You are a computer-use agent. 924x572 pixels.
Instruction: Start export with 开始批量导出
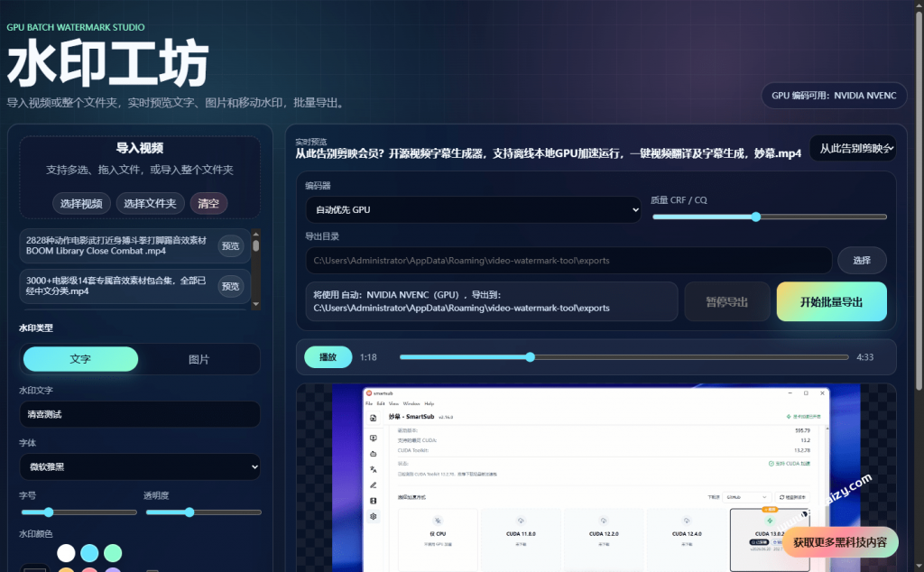pos(831,301)
